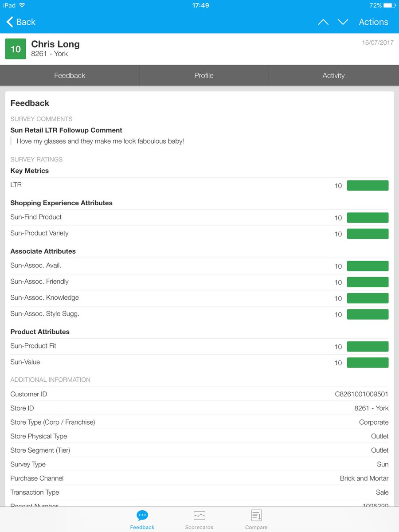The height and width of the screenshot is (532, 399).
Task: Switch to the Profile tab
Action: click(x=204, y=75)
